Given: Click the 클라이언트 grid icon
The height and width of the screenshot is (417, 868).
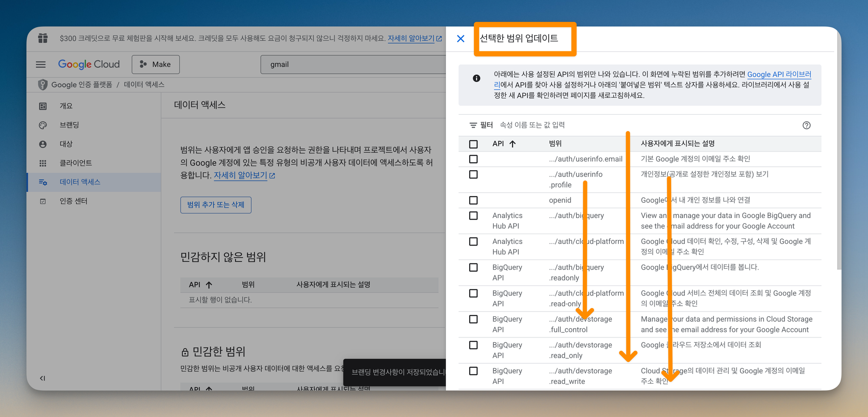Looking at the screenshot, I should (x=43, y=163).
